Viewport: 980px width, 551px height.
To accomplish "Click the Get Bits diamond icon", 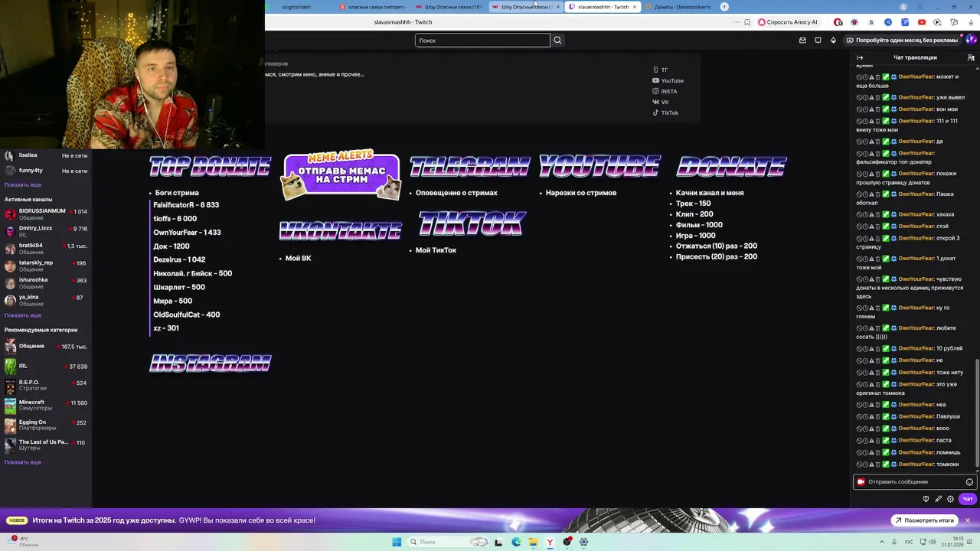I will 833,40.
